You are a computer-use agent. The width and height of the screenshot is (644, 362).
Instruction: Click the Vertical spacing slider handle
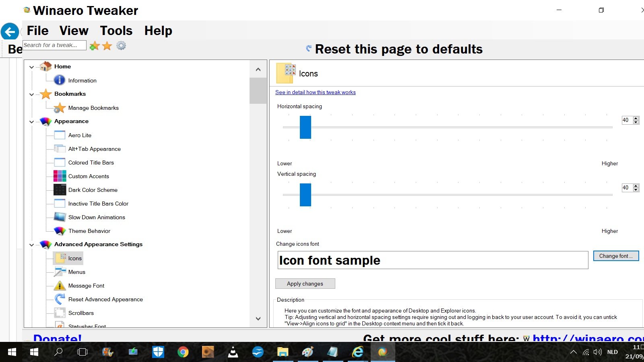305,195
